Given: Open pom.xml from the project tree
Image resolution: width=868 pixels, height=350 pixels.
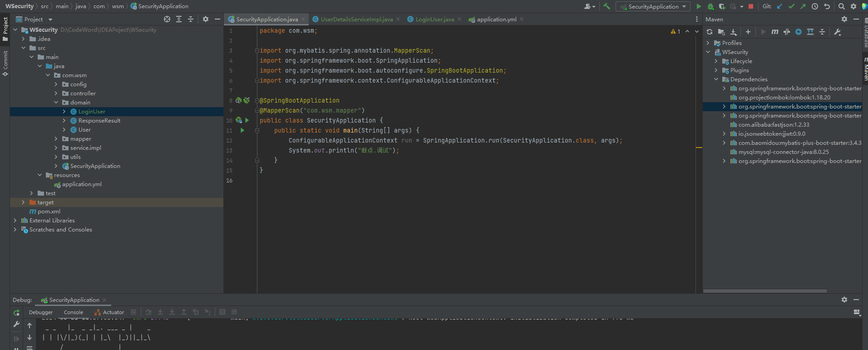Looking at the screenshot, I should coord(49,212).
